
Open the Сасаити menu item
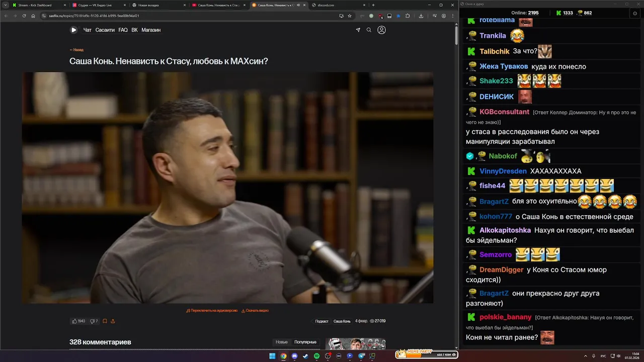(x=105, y=30)
